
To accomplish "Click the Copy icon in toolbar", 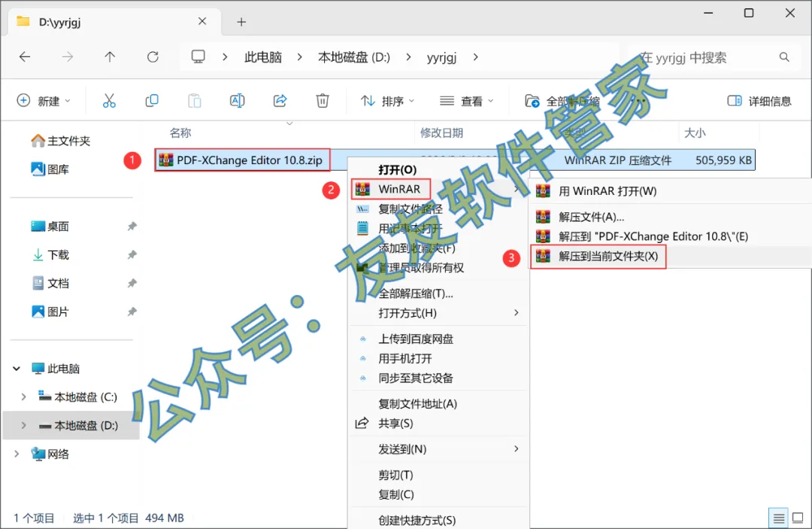I will coord(152,101).
